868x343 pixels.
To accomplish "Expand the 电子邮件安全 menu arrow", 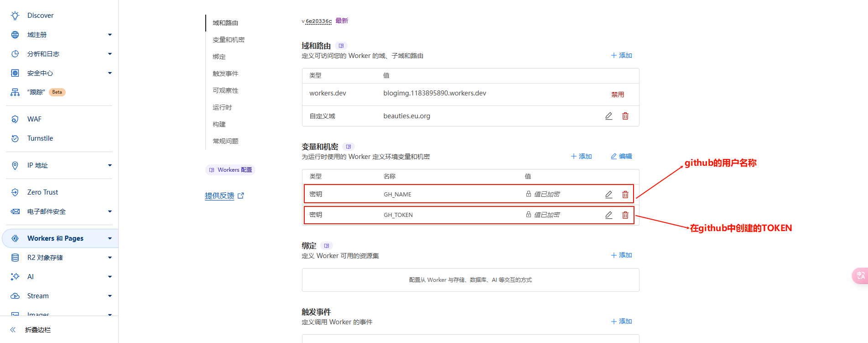I will [x=110, y=211].
